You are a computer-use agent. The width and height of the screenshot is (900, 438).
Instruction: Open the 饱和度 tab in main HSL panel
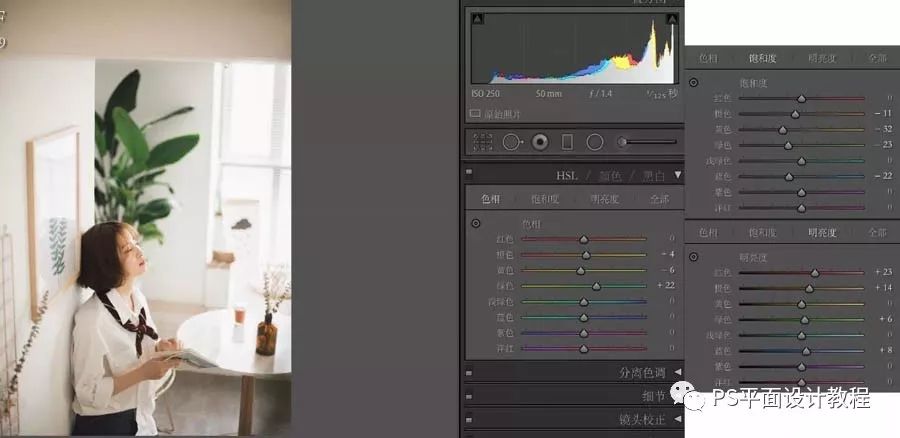point(545,199)
